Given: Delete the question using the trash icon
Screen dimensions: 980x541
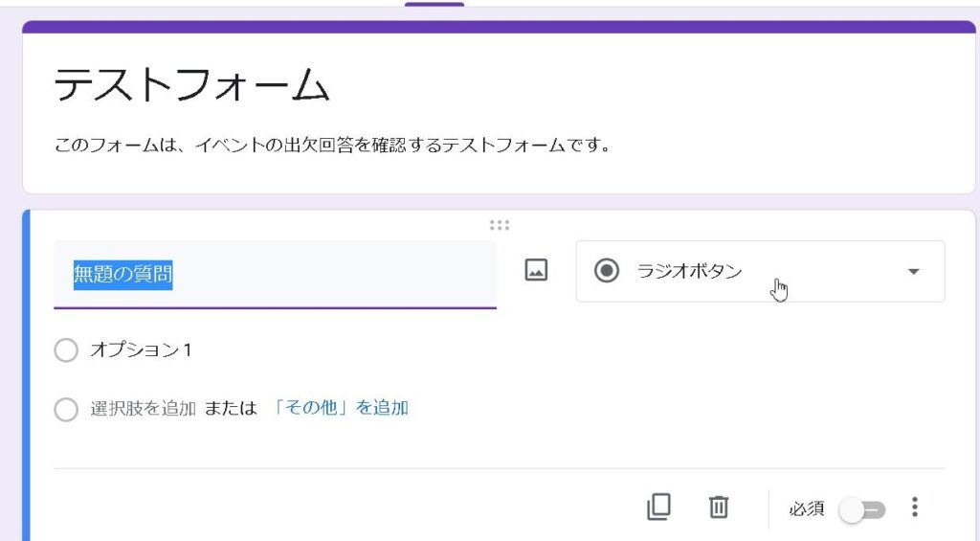Looking at the screenshot, I should [719, 507].
